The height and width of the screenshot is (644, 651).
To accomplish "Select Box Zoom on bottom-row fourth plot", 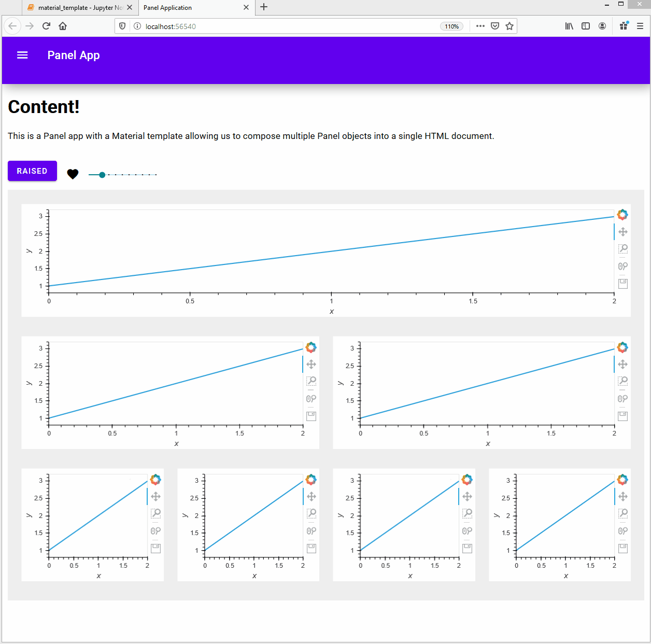I will tap(623, 513).
